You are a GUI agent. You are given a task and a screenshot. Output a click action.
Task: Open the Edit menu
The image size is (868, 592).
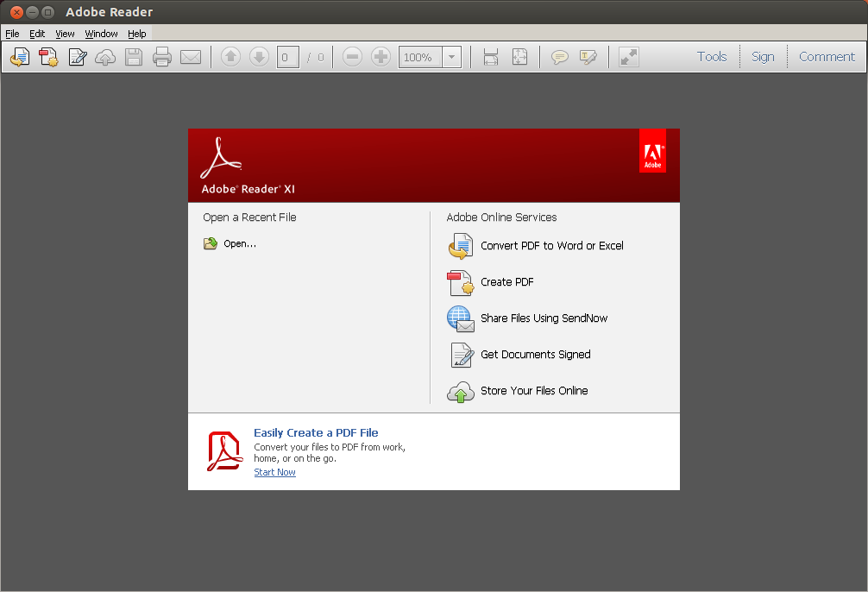[37, 34]
